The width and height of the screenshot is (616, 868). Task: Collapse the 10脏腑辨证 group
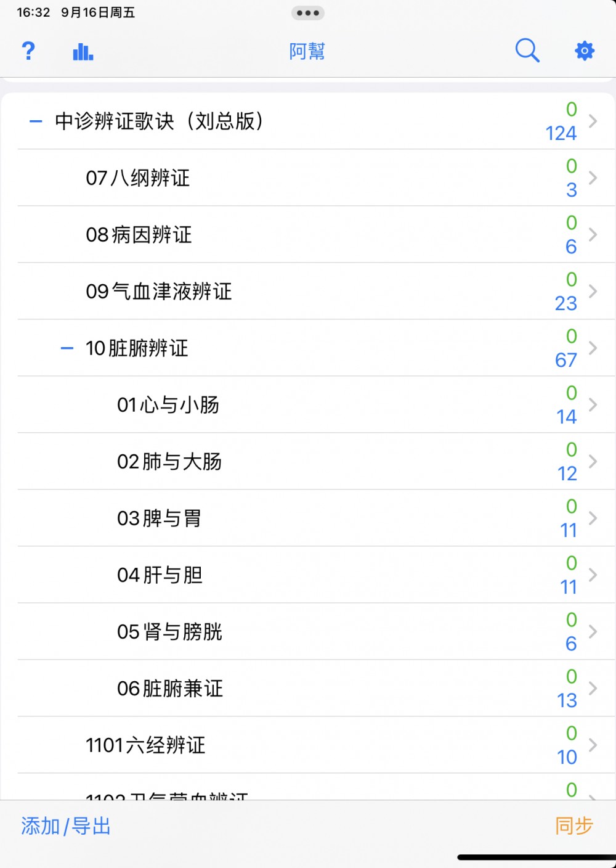pos(67,348)
